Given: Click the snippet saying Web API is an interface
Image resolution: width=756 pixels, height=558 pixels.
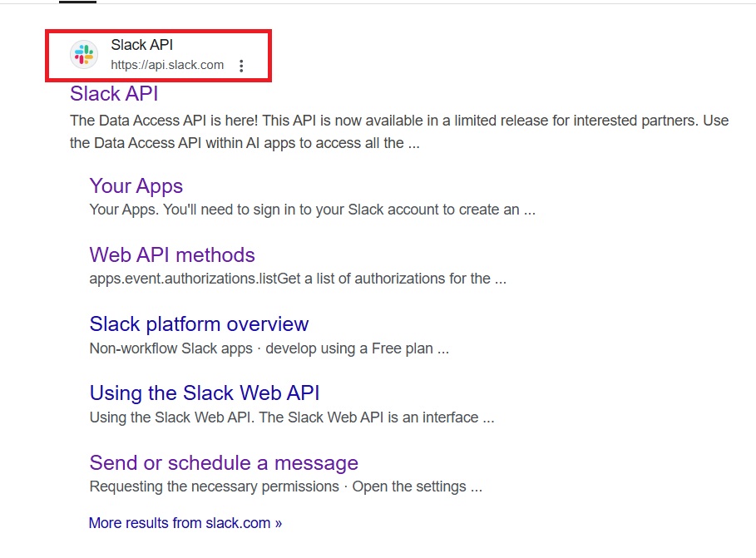Looking at the screenshot, I should [292, 417].
